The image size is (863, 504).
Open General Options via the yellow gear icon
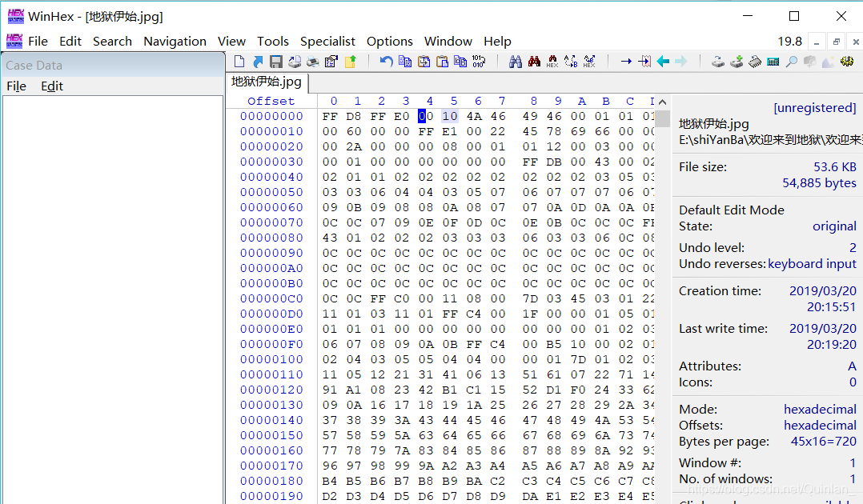coord(847,62)
